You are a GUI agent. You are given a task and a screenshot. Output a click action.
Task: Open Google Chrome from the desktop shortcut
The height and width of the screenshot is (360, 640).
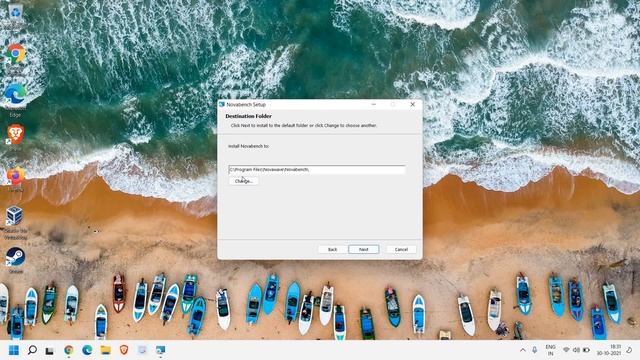(x=16, y=53)
